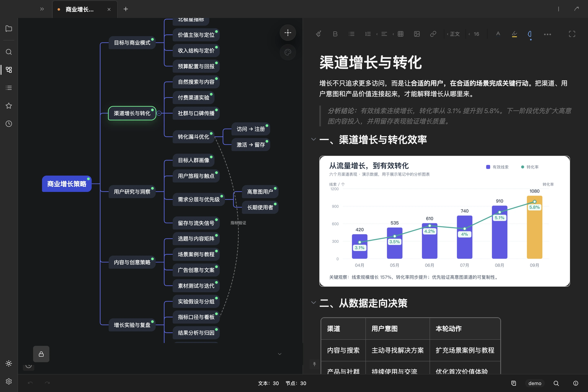Toggle light or dark theme sun icon
Viewport: 588px width, 392px height.
(x=9, y=363)
